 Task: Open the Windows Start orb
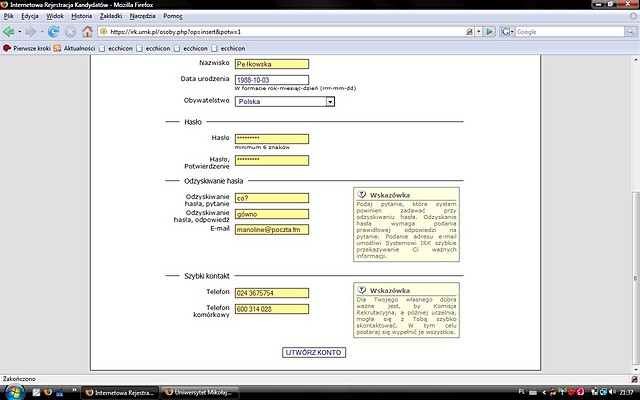pos(13,392)
